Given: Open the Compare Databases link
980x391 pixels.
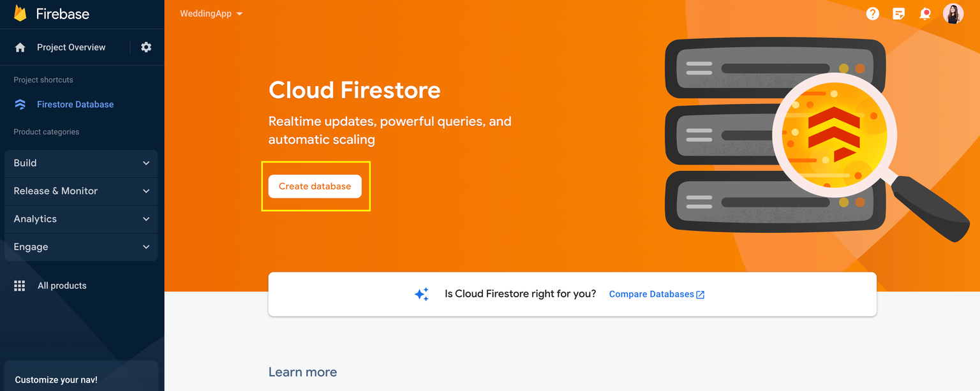Looking at the screenshot, I should click(657, 294).
